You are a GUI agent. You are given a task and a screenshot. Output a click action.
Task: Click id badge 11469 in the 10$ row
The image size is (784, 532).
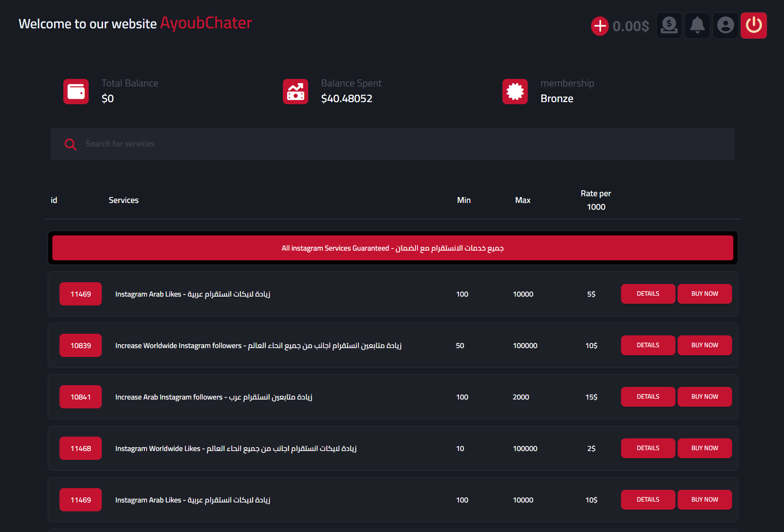81,500
